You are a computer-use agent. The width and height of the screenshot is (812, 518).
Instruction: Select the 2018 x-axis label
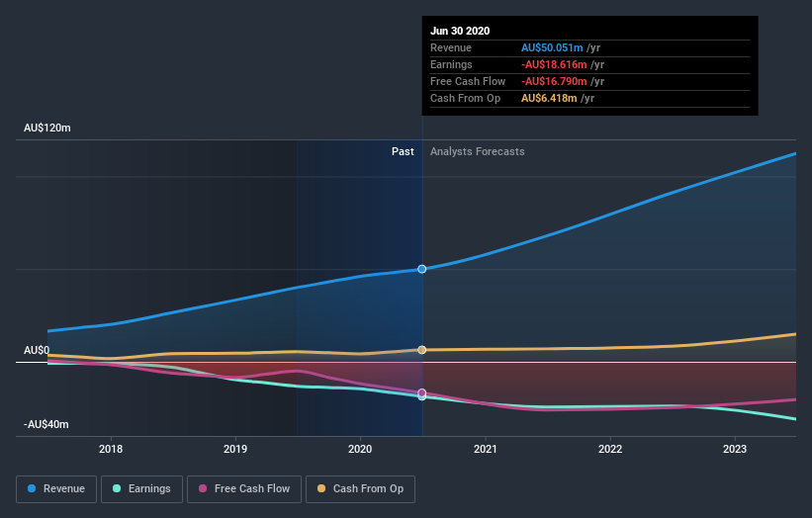(111, 449)
